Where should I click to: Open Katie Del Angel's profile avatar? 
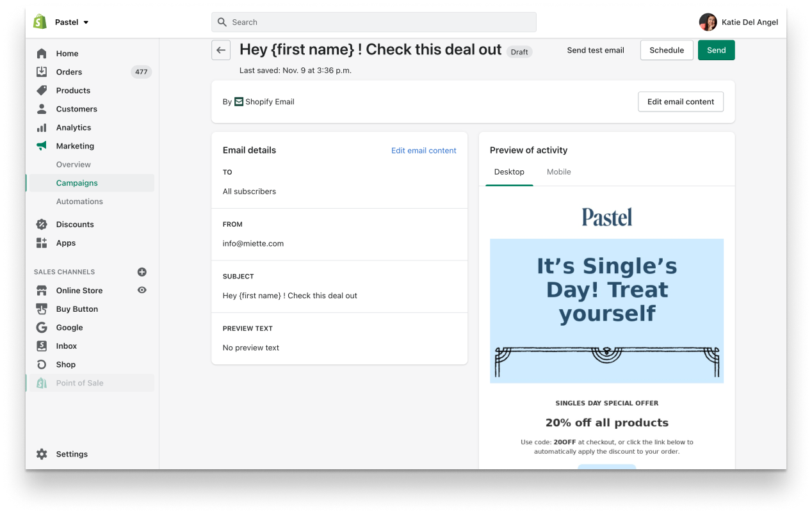[708, 22]
